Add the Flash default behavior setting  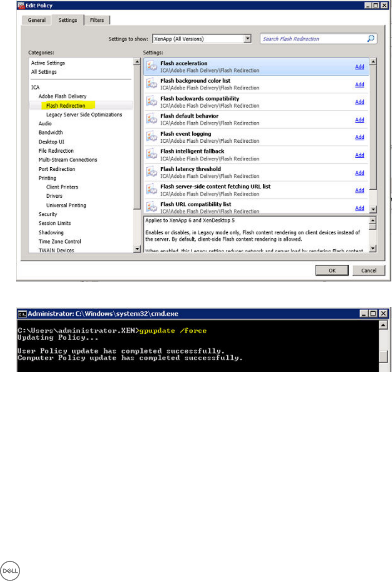coord(359,120)
